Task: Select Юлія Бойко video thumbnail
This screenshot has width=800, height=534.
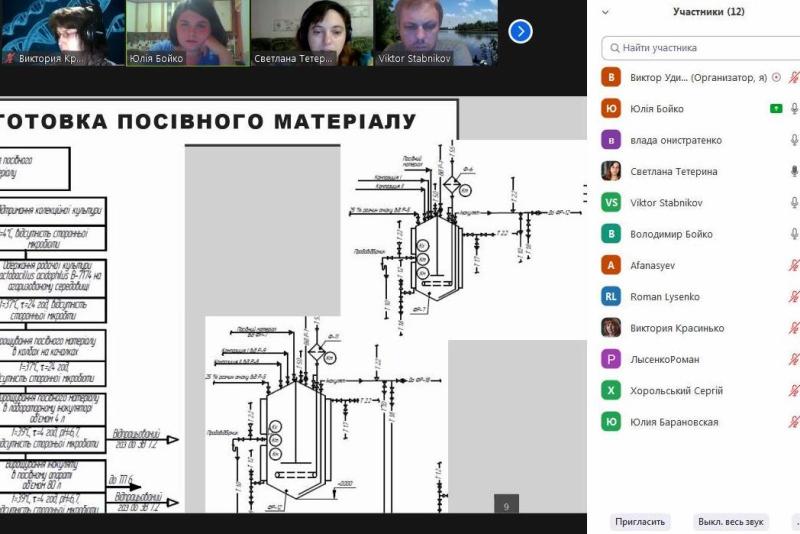Action: [187, 33]
